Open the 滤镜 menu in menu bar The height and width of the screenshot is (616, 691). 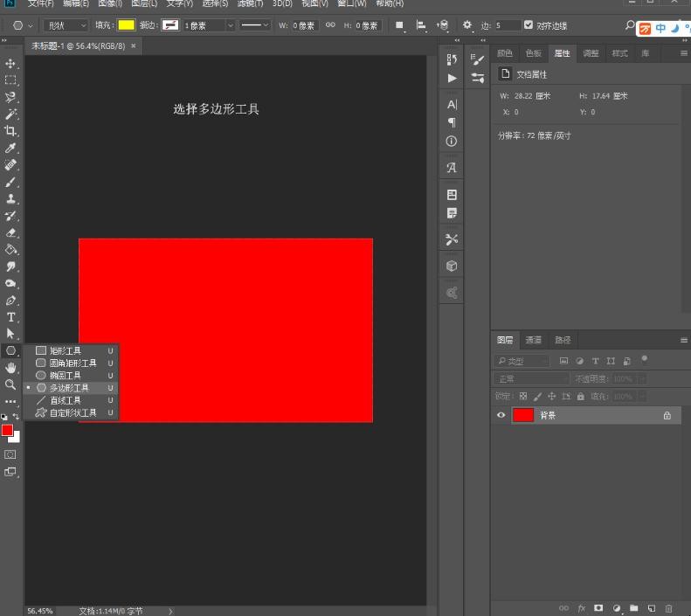point(252,3)
